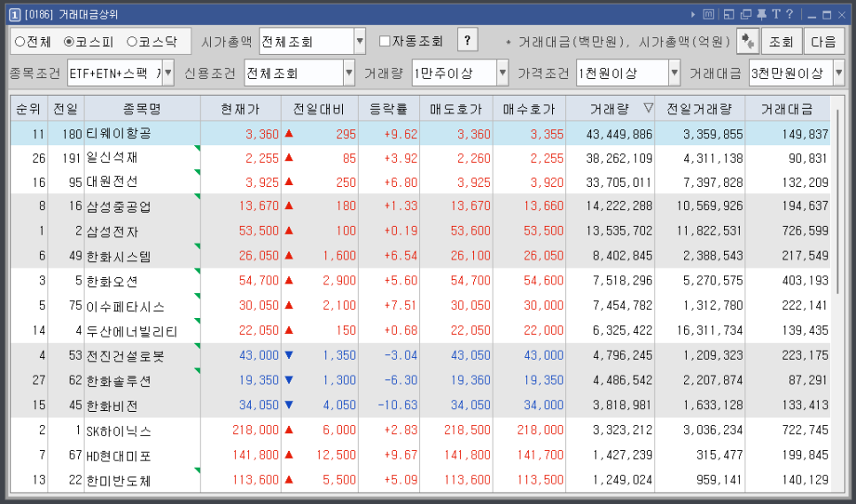Click the down triangle sort indicator on 거래량
The height and width of the screenshot is (504, 856).
coord(648,108)
